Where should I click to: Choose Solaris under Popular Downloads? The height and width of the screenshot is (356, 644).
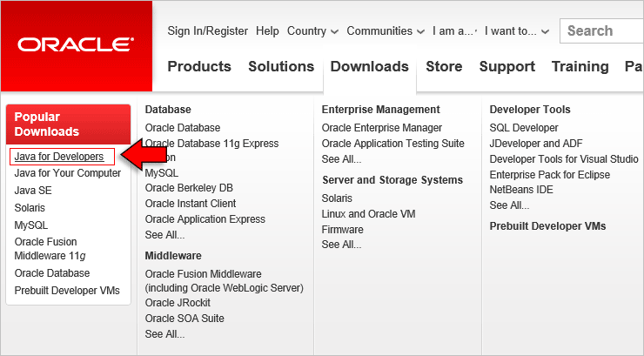pyautogui.click(x=30, y=208)
